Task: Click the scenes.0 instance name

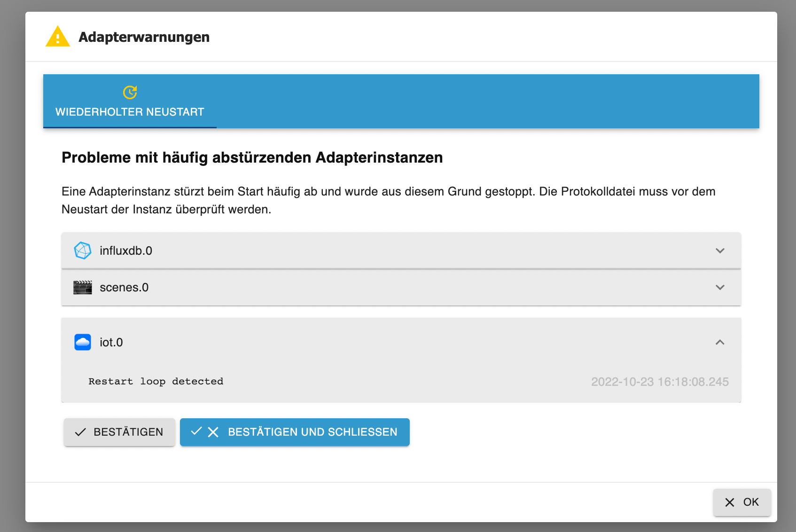Action: click(124, 287)
